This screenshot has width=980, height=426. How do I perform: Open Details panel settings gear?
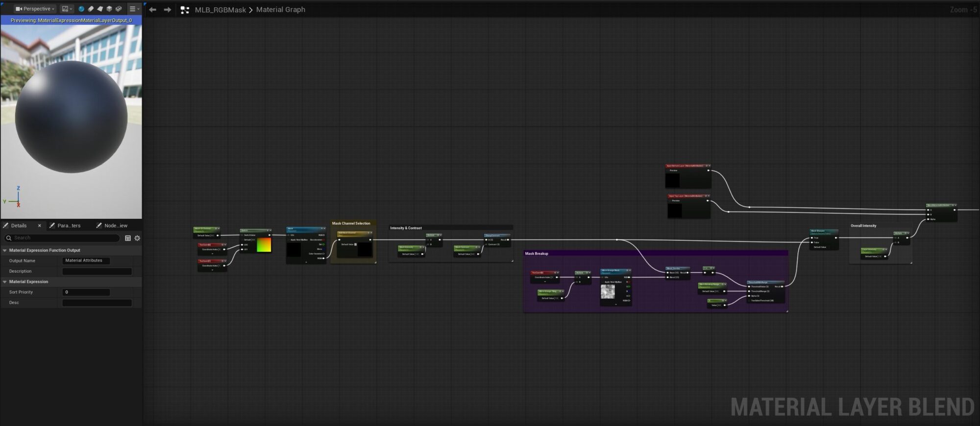(x=137, y=238)
